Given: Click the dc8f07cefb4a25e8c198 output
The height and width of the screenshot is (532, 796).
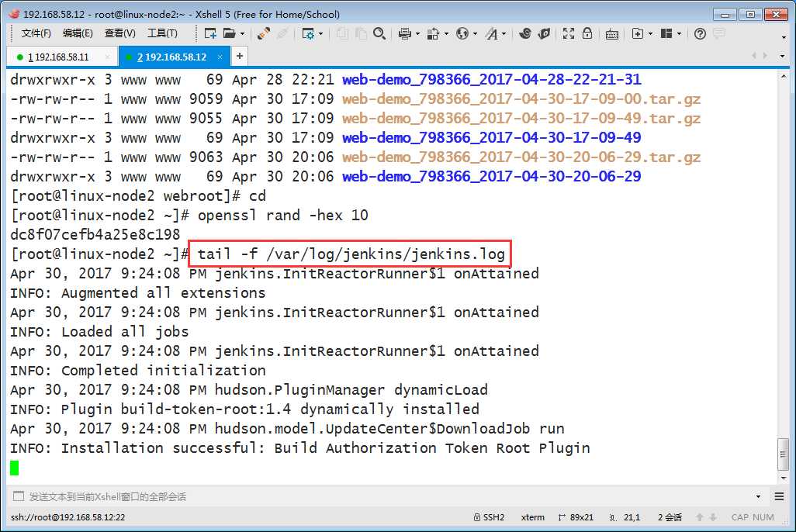Looking at the screenshot, I should [x=95, y=234].
